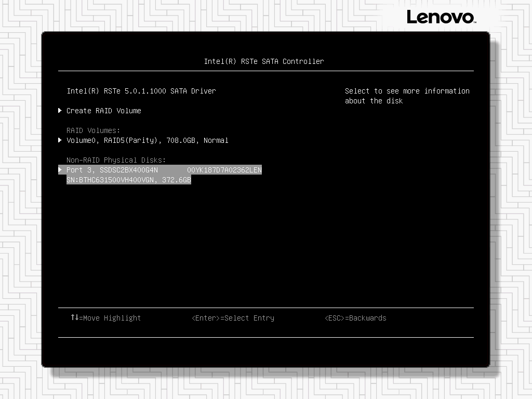This screenshot has height=399, width=532.
Task: Select the Create RAID Volume entry
Action: coord(104,111)
